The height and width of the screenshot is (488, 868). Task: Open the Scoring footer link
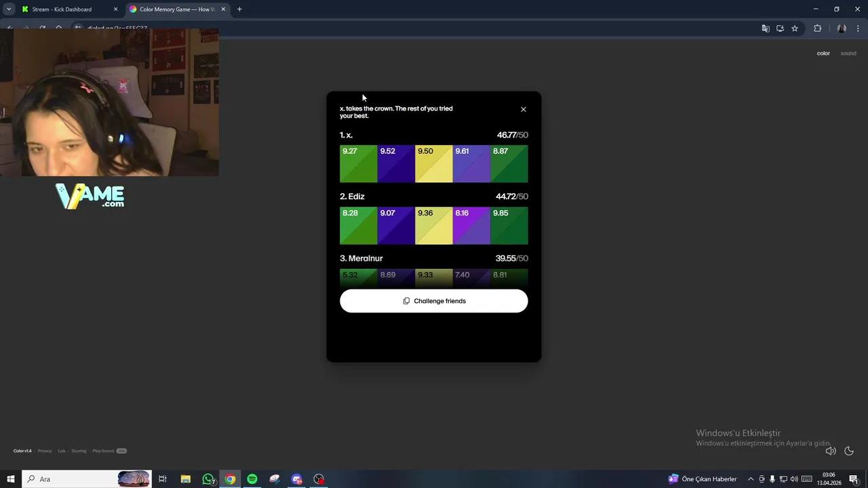(x=79, y=451)
